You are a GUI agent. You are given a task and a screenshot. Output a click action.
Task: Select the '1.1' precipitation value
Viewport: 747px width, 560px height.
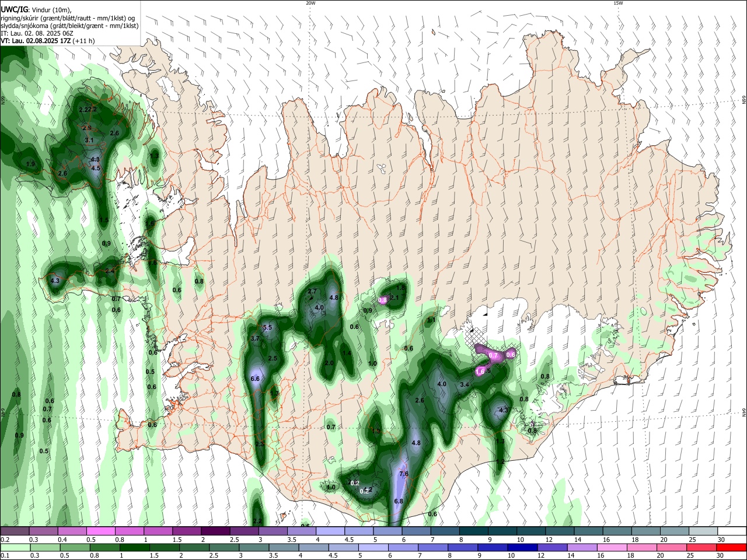point(431,320)
